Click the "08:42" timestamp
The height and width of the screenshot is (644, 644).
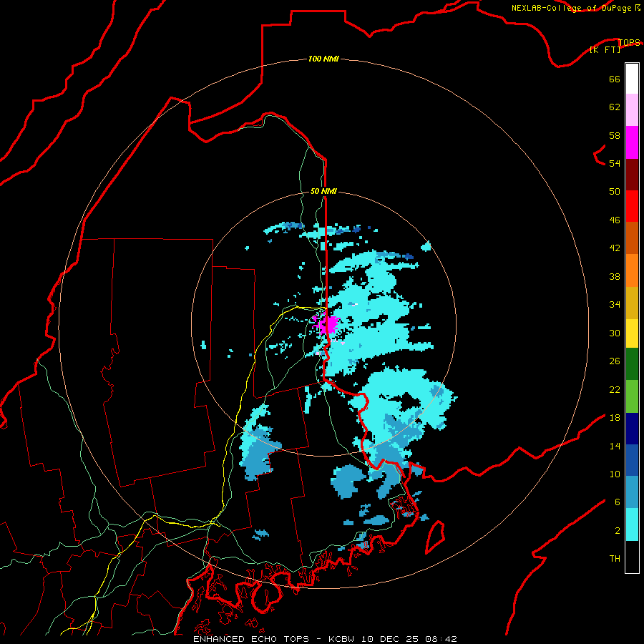(x=441, y=639)
